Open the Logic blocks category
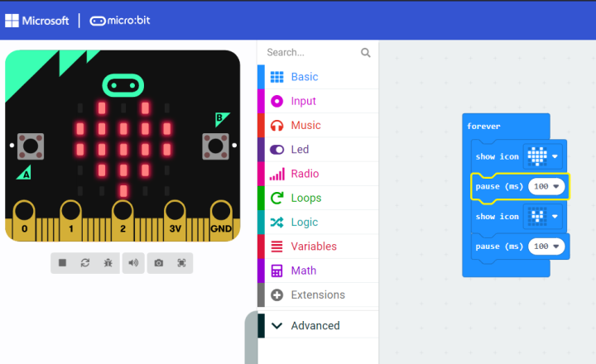This screenshot has width=596, height=364. [x=318, y=223]
